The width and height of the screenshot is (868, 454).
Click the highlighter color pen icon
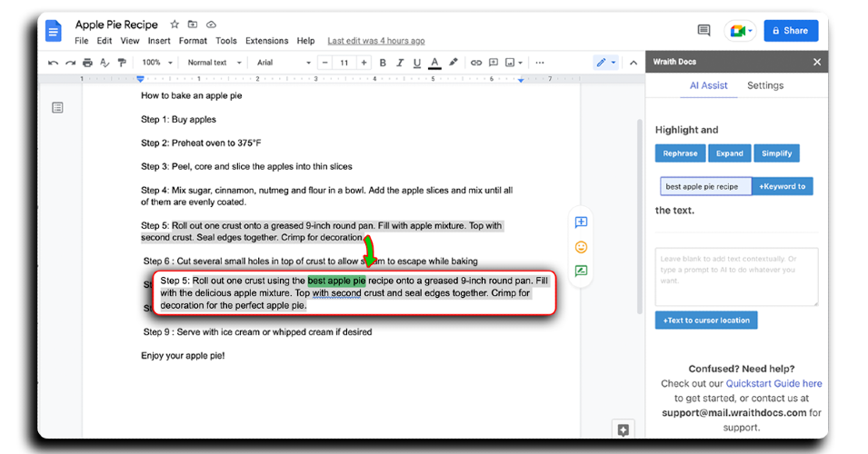[454, 63]
